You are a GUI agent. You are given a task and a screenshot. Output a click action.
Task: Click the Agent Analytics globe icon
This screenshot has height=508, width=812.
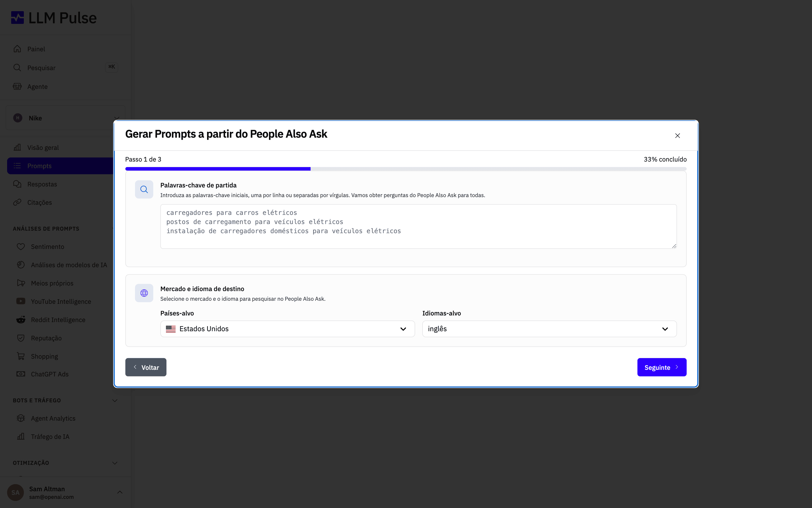(21, 418)
